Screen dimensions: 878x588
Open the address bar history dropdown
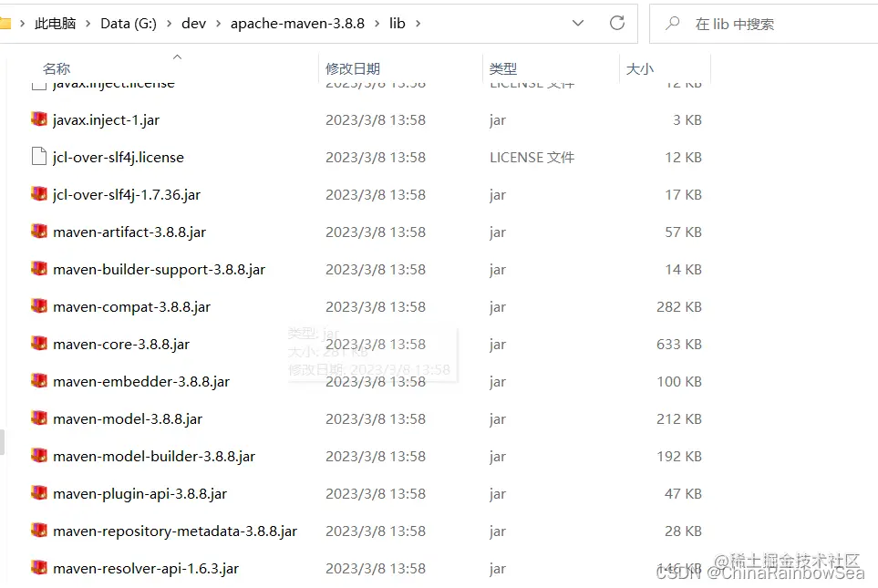(578, 23)
